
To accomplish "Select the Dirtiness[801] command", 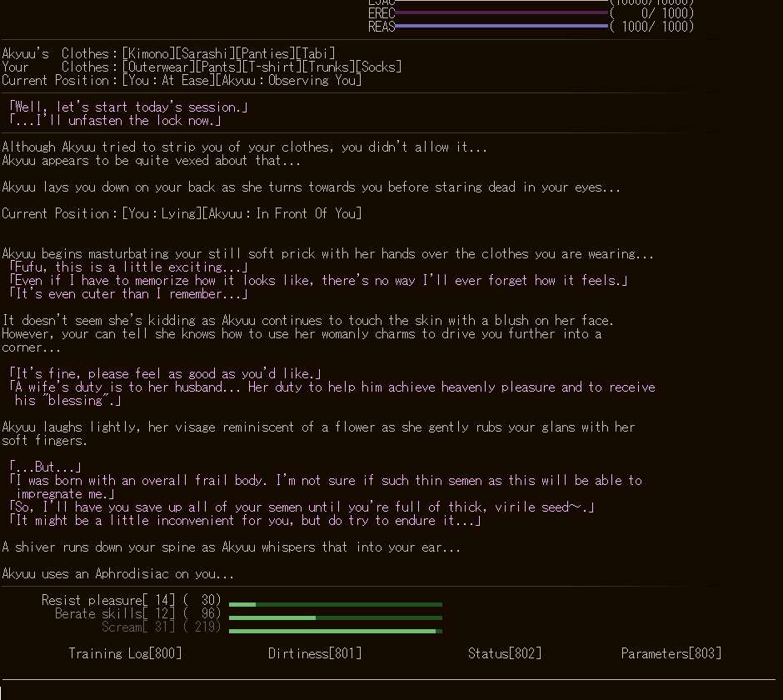I will coord(315,653).
